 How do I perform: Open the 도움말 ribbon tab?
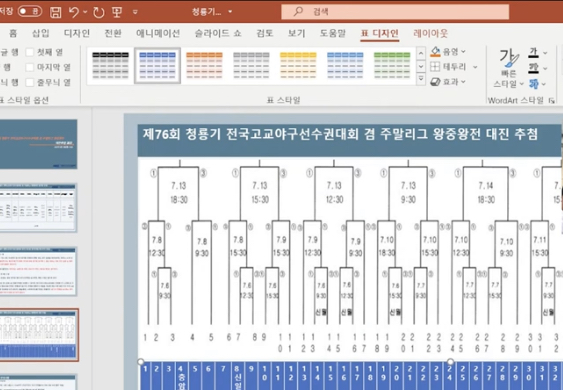332,33
